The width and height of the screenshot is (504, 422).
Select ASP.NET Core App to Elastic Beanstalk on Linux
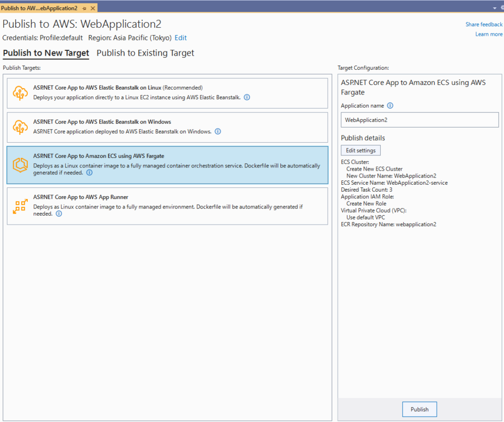click(167, 93)
